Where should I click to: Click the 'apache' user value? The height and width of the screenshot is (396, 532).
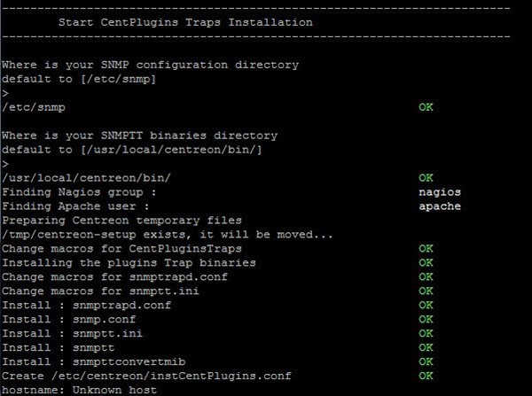(x=440, y=206)
